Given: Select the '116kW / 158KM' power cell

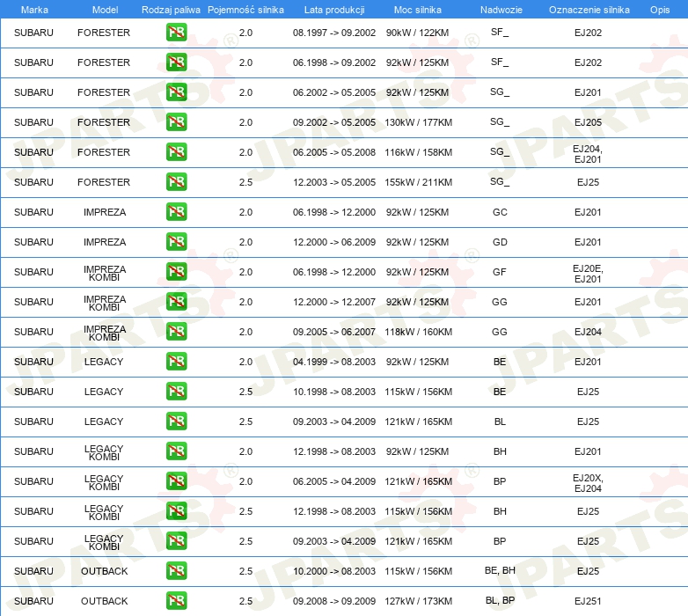Looking at the screenshot, I should 418,152.
